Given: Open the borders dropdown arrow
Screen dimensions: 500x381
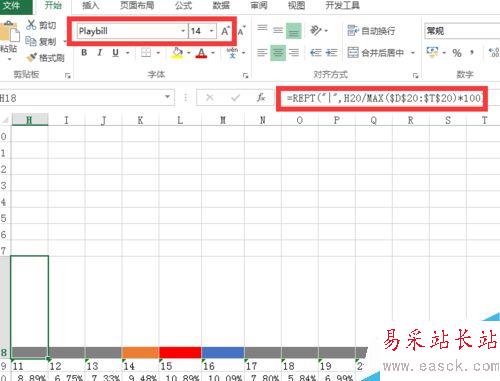Looking at the screenshot, I should coord(158,53).
